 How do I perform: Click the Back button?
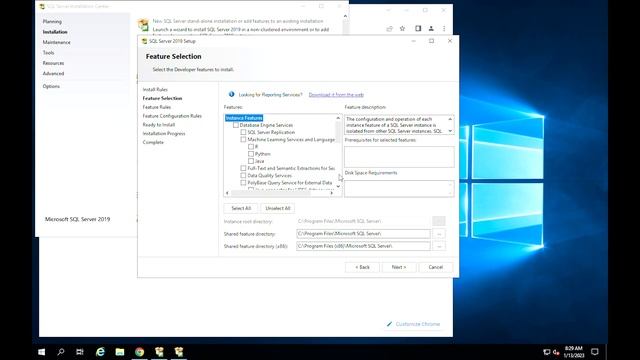click(362, 267)
